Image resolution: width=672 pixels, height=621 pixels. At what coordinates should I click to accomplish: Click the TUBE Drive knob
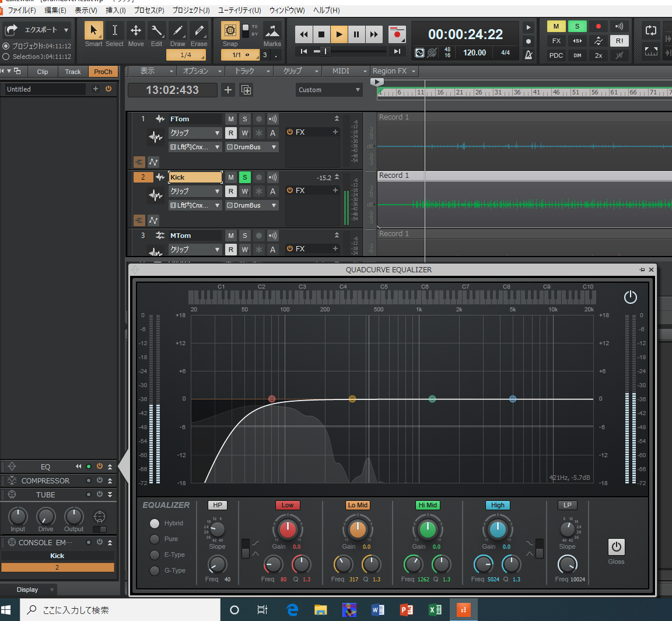coord(46,517)
